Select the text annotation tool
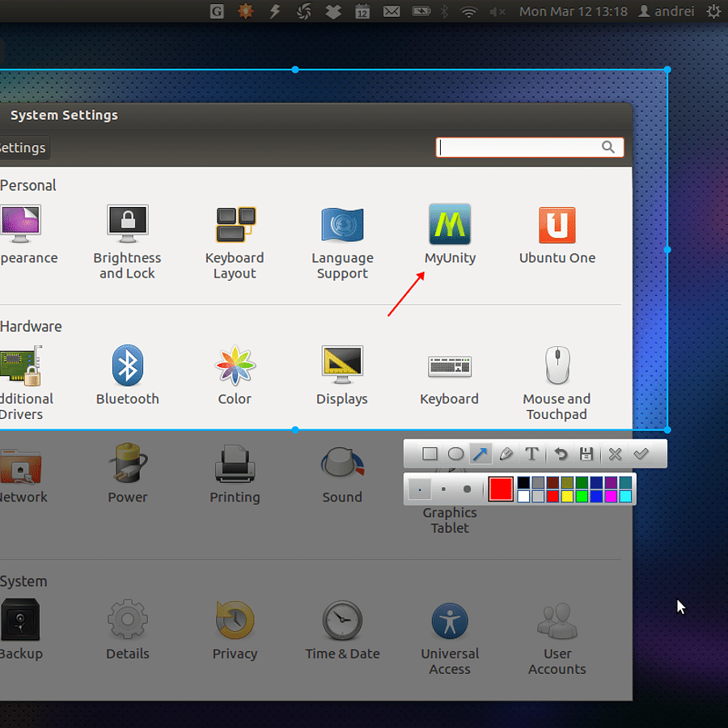The width and height of the screenshot is (728, 728). 531,453
